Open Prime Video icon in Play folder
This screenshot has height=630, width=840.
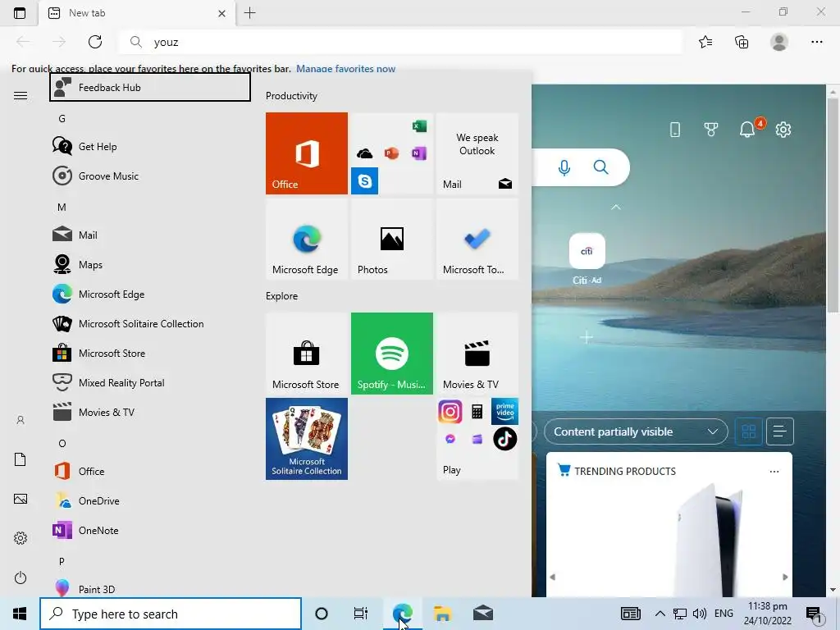[504, 411]
